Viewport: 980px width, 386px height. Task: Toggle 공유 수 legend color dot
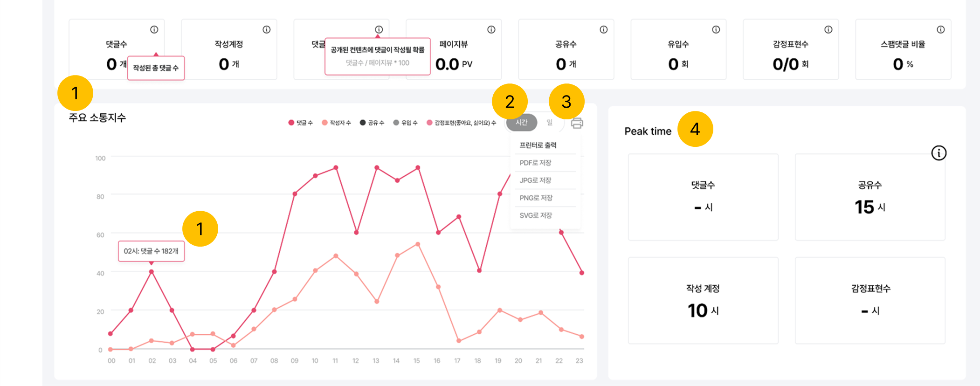(x=363, y=123)
